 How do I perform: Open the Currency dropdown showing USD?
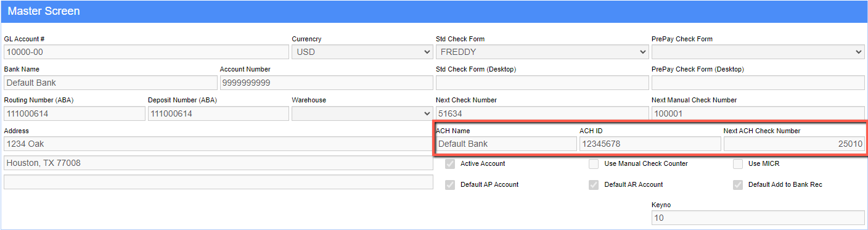pos(362,52)
